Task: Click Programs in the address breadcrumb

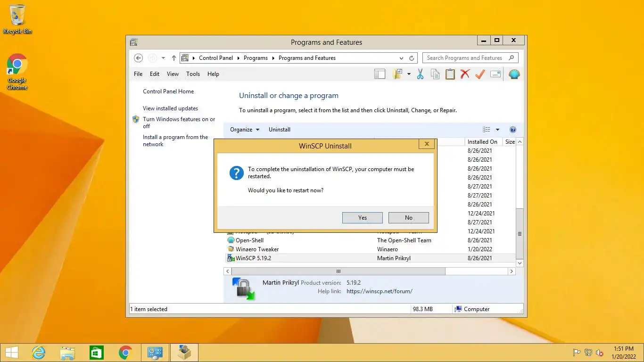Action: pos(256,58)
